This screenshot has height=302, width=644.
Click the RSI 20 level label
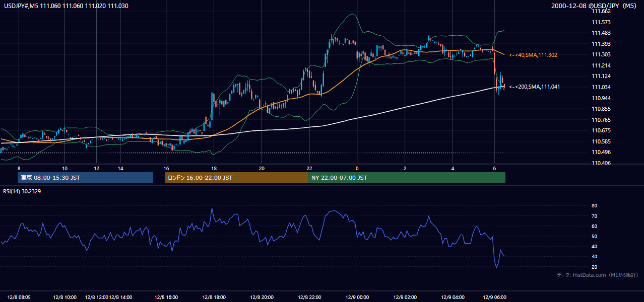click(594, 267)
